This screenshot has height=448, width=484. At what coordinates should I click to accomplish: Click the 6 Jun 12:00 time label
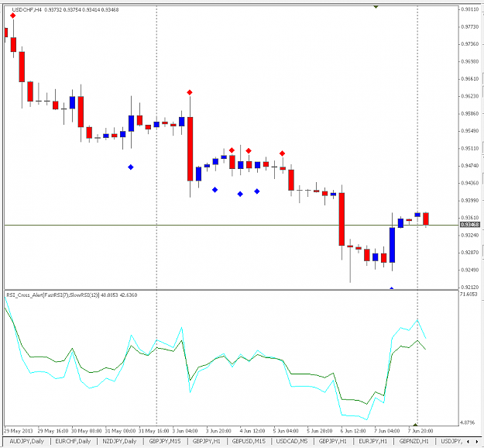pos(353,431)
